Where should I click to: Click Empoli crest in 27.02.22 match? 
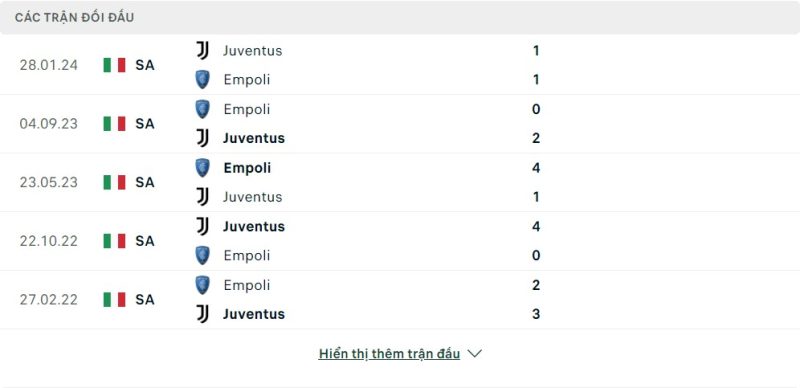pos(203,285)
